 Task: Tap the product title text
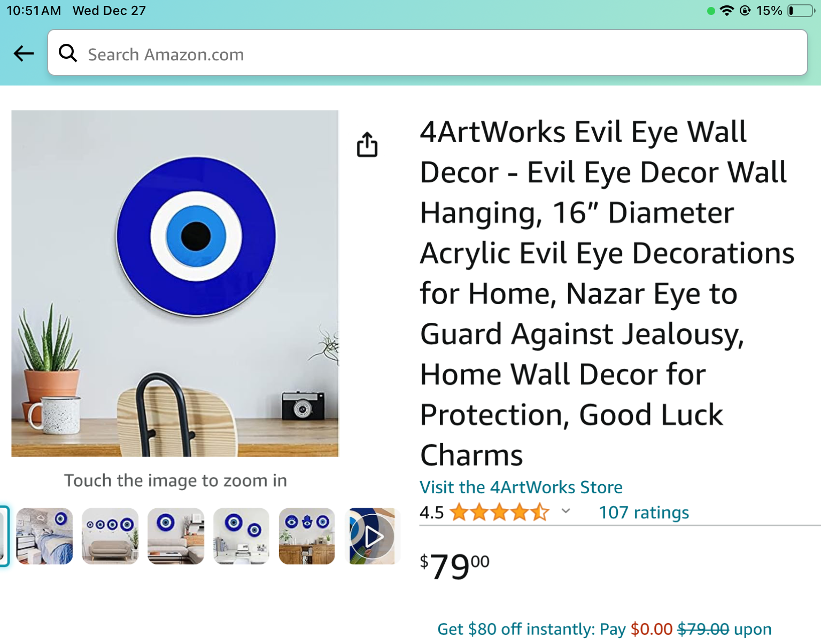(607, 293)
